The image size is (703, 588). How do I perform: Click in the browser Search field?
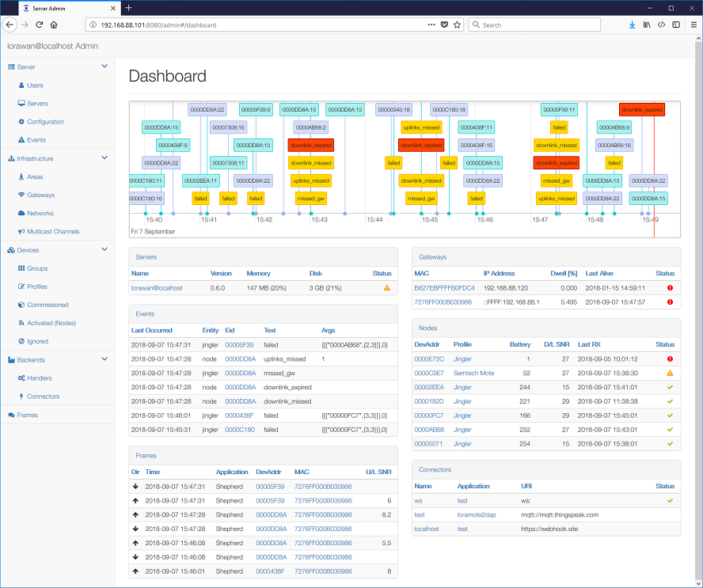546,25
